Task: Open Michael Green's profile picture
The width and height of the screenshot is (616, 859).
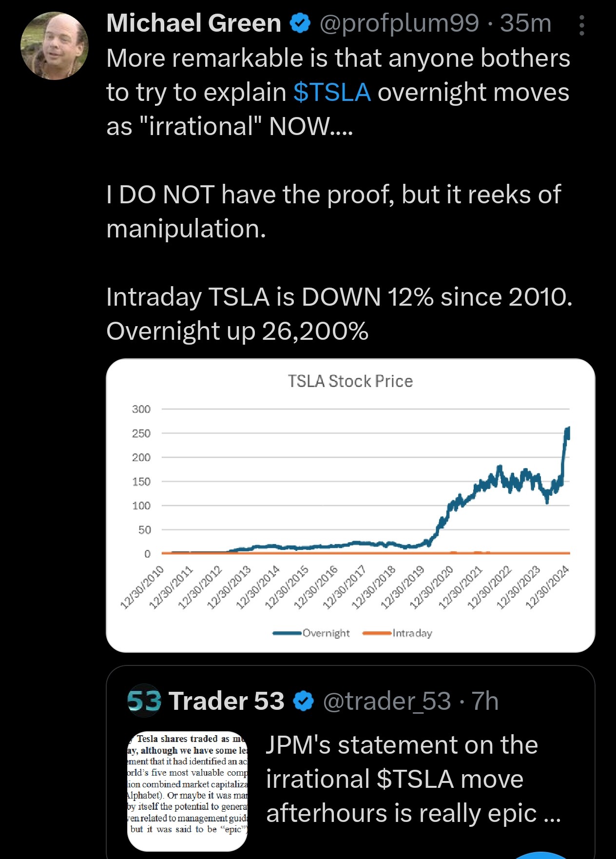Action: 55,46
